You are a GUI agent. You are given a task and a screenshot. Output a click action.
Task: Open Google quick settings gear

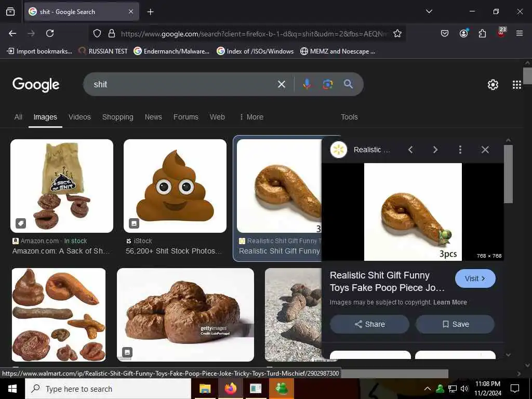[x=493, y=85]
